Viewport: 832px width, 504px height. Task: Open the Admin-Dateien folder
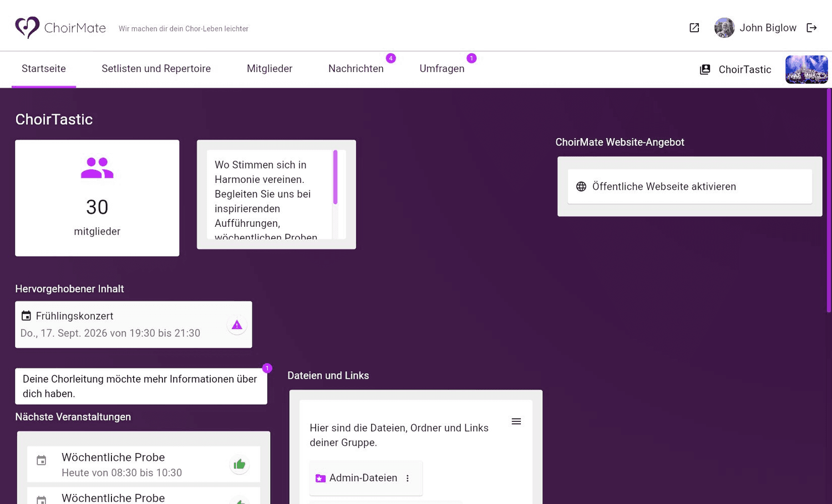pos(366,478)
